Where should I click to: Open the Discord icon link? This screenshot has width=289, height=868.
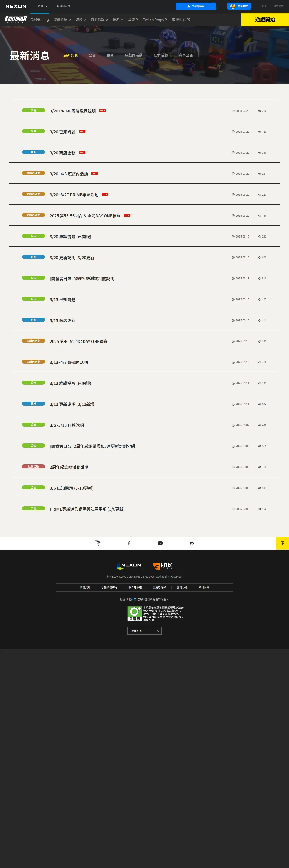pyautogui.click(x=192, y=543)
